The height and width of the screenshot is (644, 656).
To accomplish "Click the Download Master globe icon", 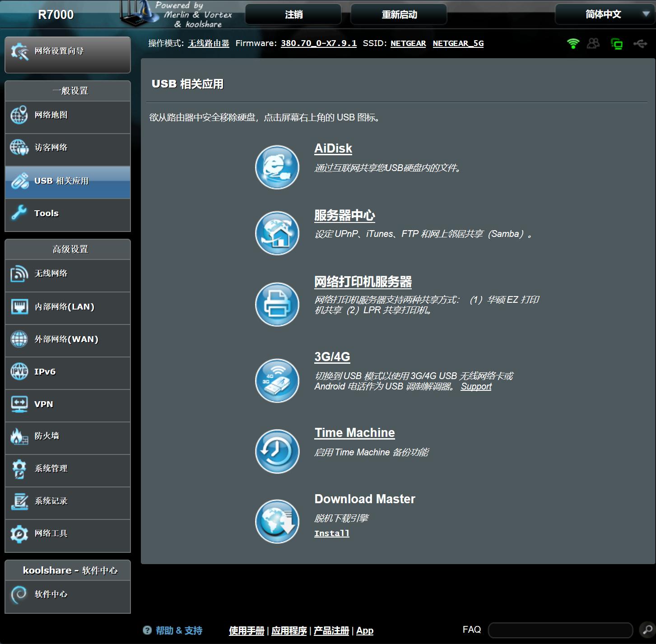I will pyautogui.click(x=277, y=521).
